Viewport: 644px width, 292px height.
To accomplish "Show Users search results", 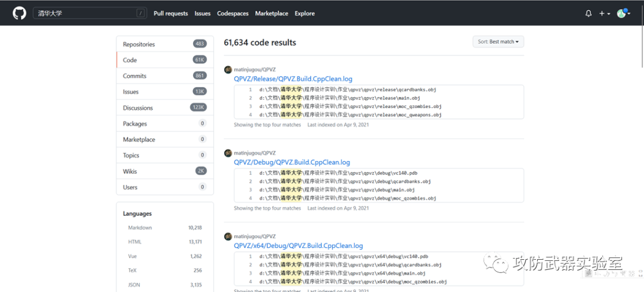I will (x=165, y=187).
